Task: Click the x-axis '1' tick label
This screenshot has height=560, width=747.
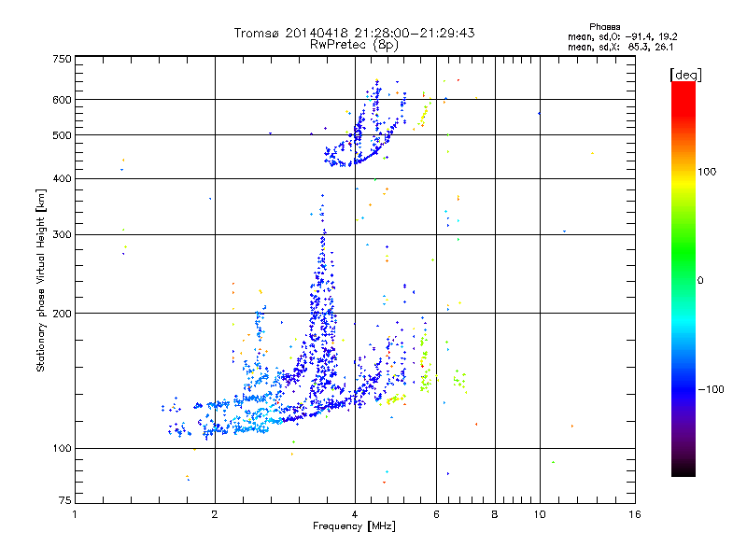Action: click(75, 514)
